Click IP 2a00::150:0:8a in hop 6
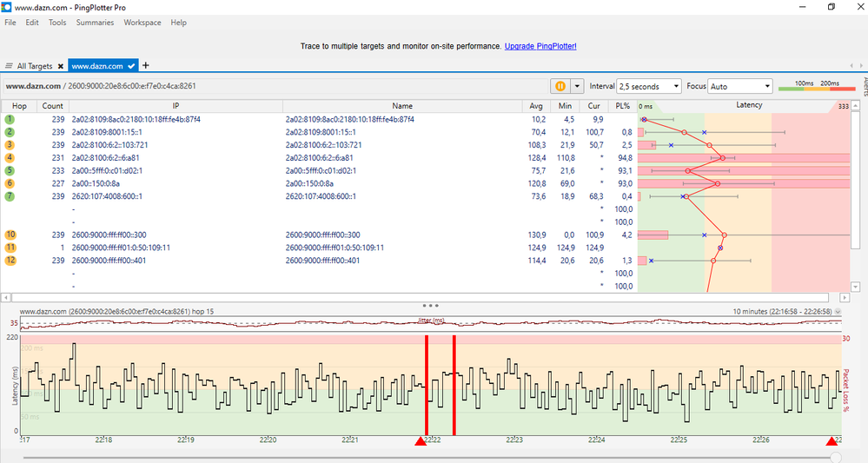 (x=96, y=183)
